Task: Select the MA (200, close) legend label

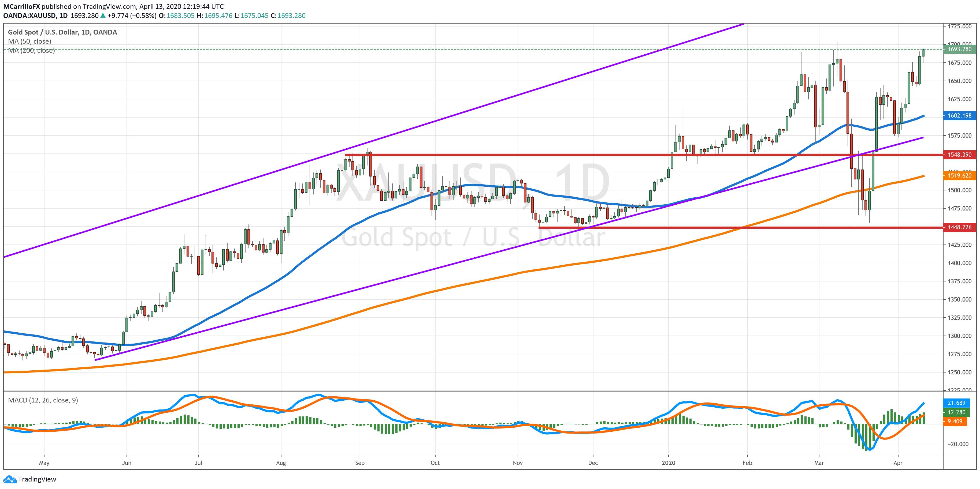Action: point(31,51)
